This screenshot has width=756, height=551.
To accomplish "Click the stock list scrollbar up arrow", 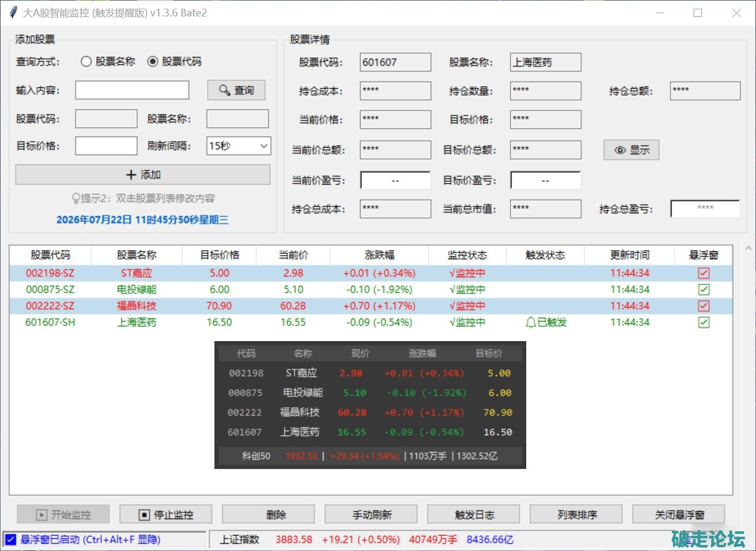I will click(748, 249).
